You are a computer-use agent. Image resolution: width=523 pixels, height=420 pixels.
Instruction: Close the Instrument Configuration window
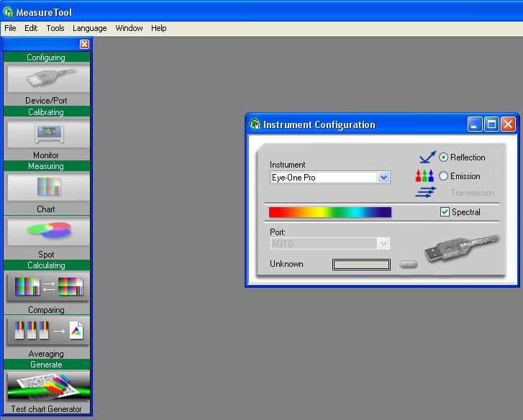point(508,124)
